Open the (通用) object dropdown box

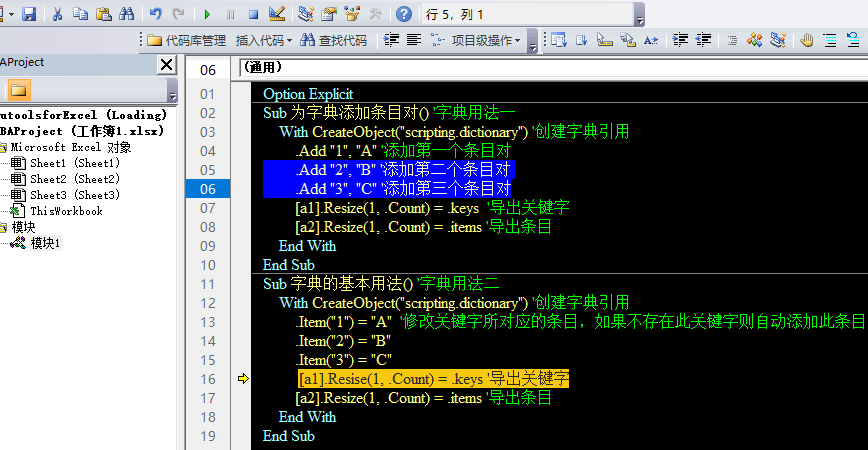pos(554,68)
